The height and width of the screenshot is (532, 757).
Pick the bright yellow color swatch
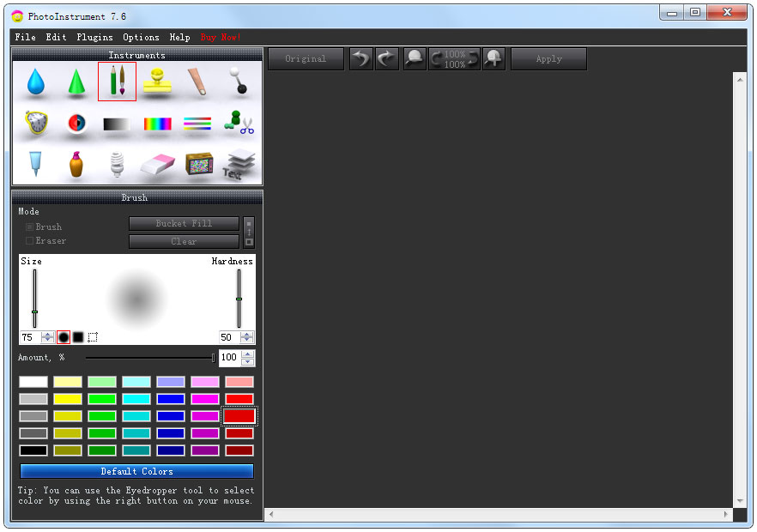click(68, 399)
